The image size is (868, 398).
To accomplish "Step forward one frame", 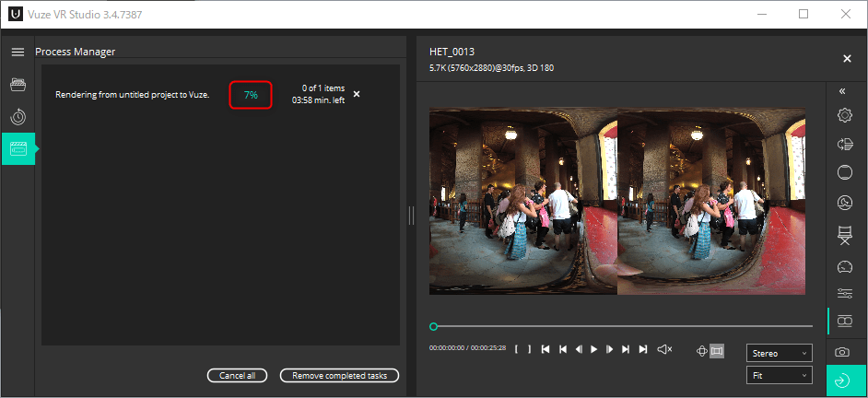I will pos(609,349).
